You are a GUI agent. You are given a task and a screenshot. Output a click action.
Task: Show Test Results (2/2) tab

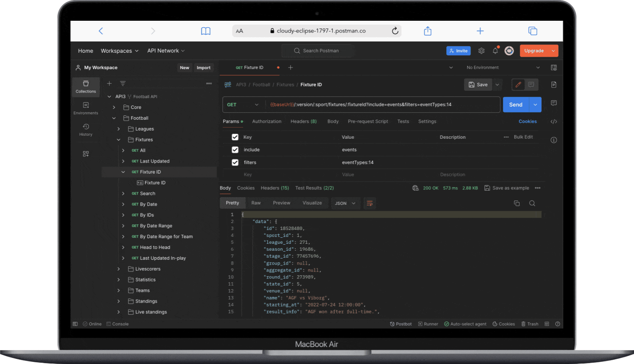tap(314, 188)
